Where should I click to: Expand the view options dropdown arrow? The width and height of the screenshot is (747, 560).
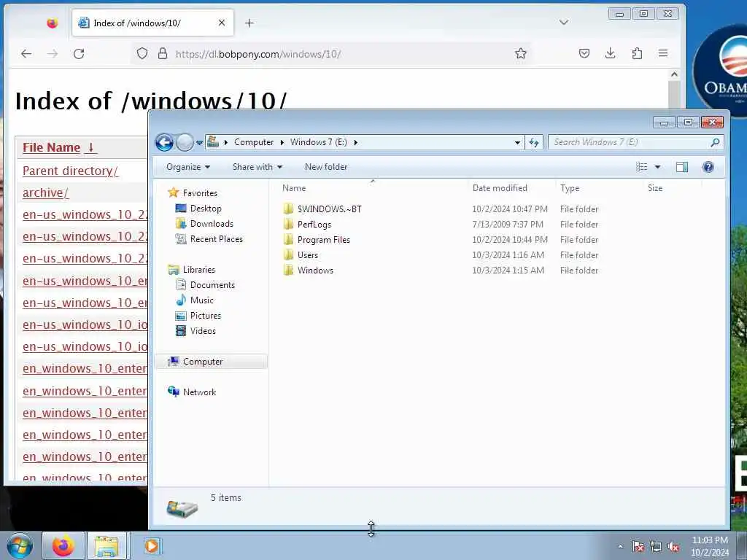pyautogui.click(x=657, y=167)
